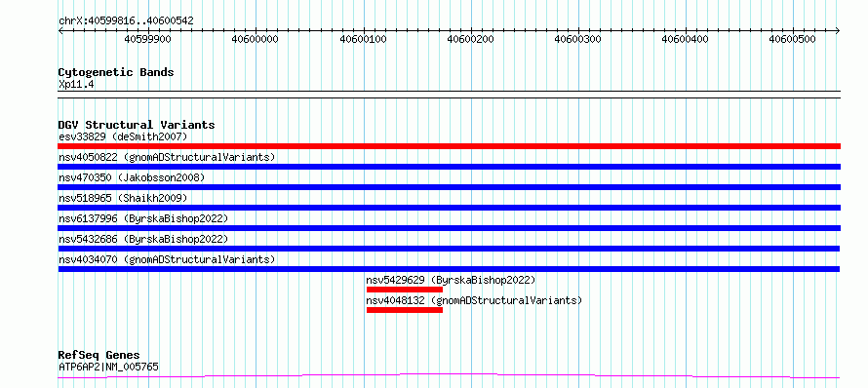Click the RefSeq Genes track heading
Screen dimensions: 868x388
pyautogui.click(x=99, y=355)
